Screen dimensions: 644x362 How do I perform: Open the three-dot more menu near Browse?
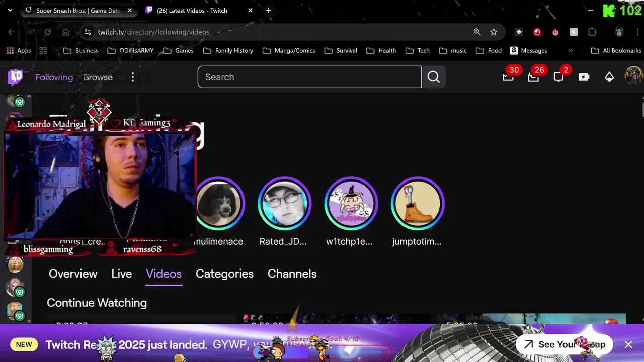click(133, 77)
